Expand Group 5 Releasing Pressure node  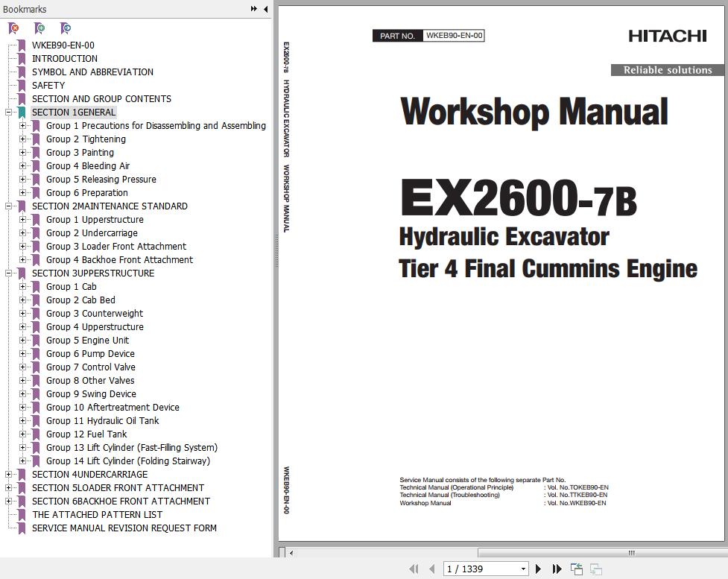tap(22, 180)
